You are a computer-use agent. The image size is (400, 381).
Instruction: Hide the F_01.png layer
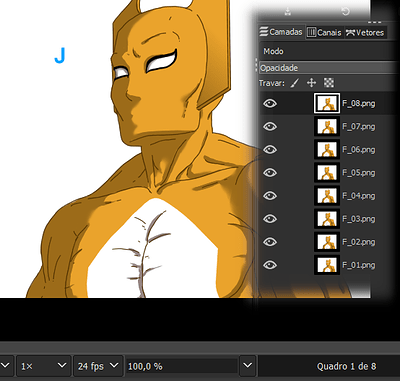(270, 265)
